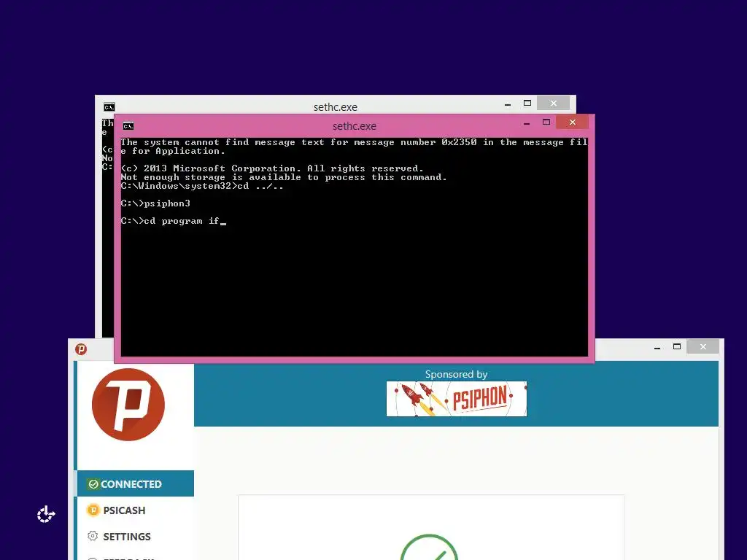The height and width of the screenshot is (560, 747).
Task: Click the front sethc.exe title bar text
Action: [x=355, y=126]
